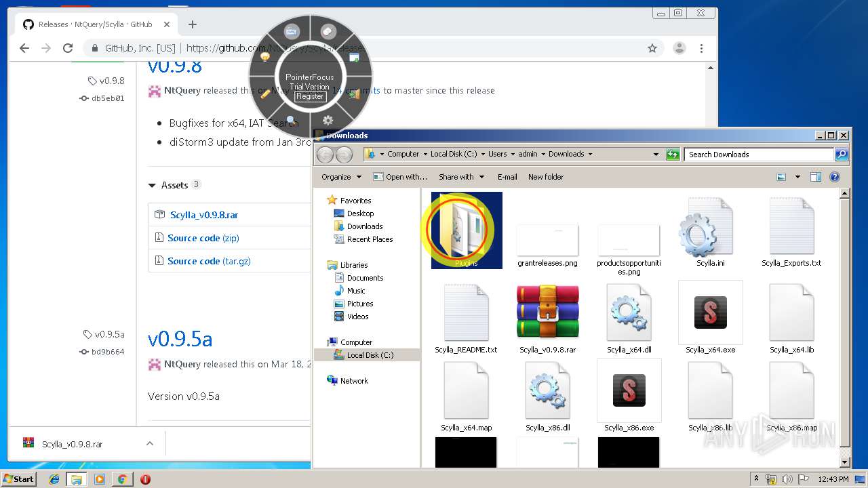Select Videos library
Image resolution: width=868 pixels, height=488 pixels.
357,317
